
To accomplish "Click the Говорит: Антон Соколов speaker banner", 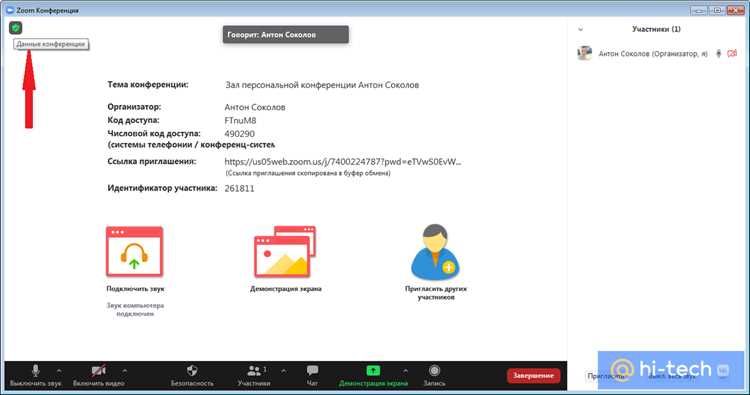I will [x=286, y=34].
